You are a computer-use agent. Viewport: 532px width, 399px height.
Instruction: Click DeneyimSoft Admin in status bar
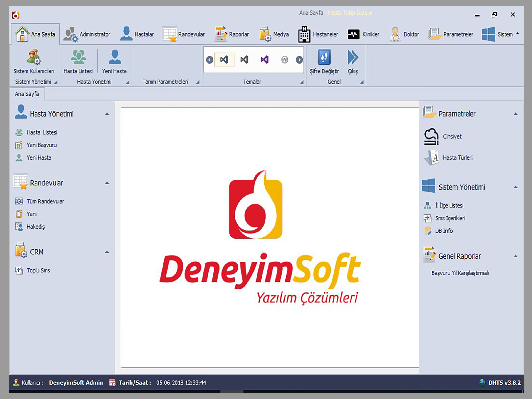[76, 383]
